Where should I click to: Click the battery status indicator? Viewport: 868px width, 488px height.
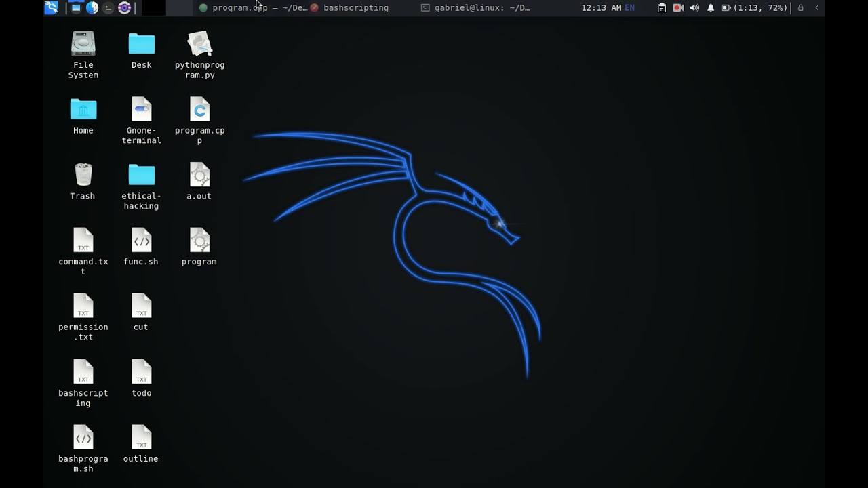pyautogui.click(x=754, y=8)
